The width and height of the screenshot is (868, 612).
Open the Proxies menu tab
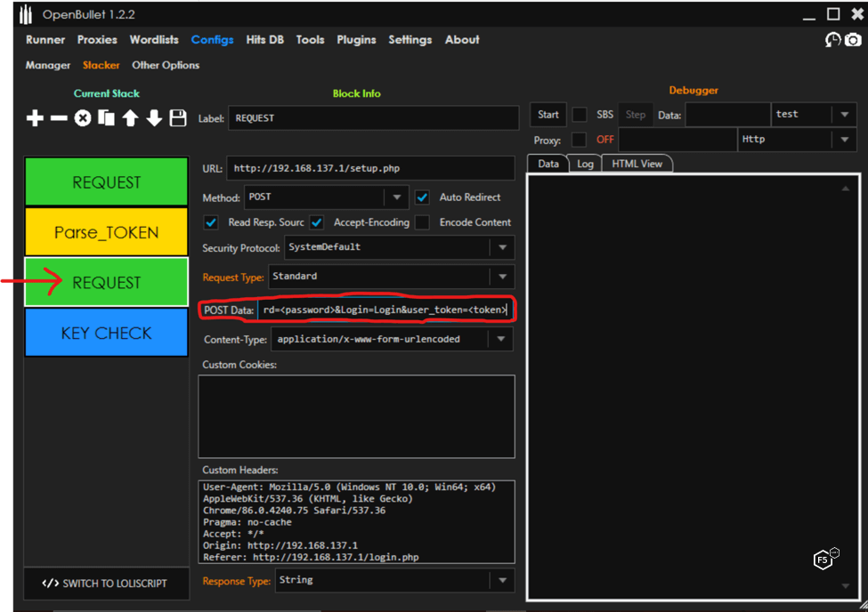(x=97, y=40)
